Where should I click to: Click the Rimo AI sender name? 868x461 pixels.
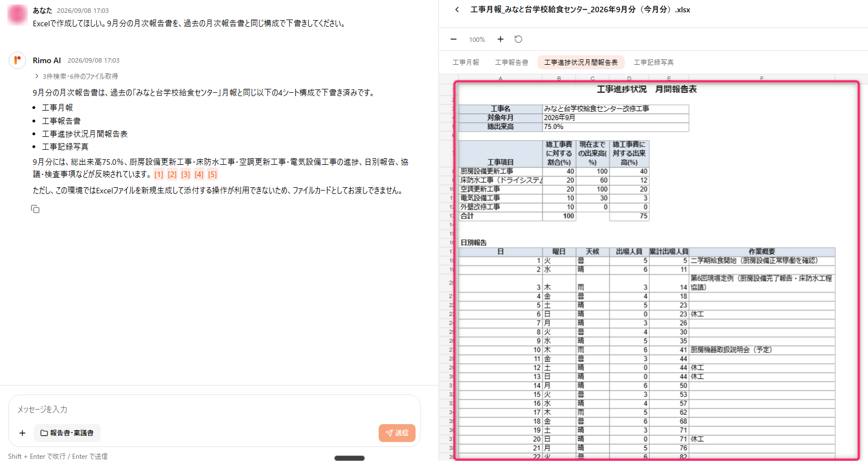click(x=47, y=60)
